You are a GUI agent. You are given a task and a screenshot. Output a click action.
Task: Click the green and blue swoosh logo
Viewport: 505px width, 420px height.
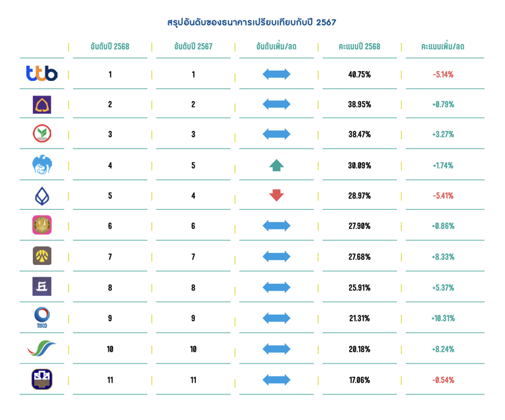42,348
